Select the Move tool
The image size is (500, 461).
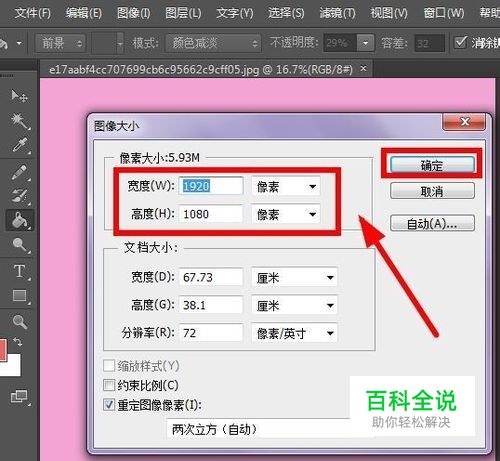click(19, 96)
